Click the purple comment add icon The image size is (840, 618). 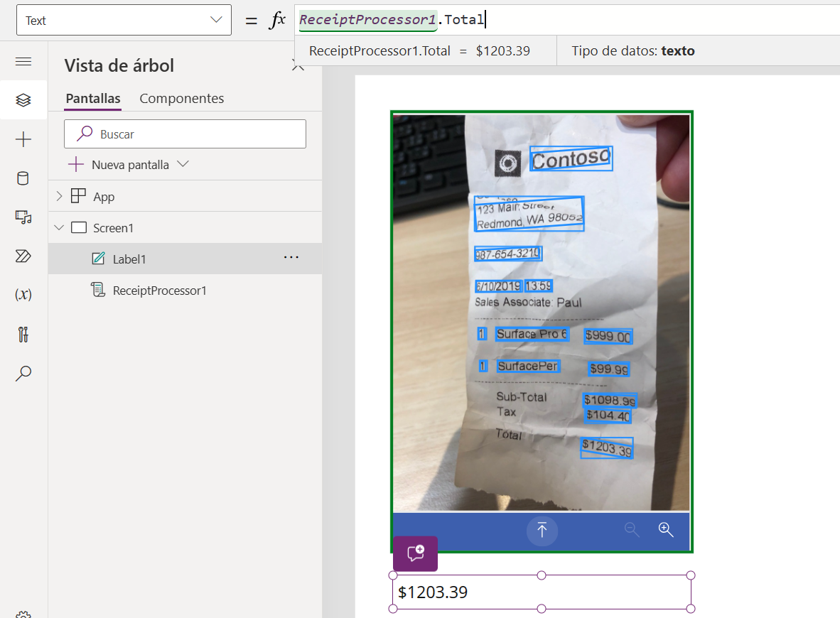[x=415, y=553]
